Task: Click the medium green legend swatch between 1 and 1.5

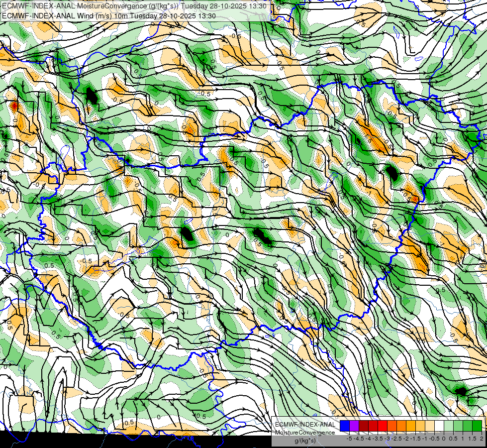Action: (468, 426)
